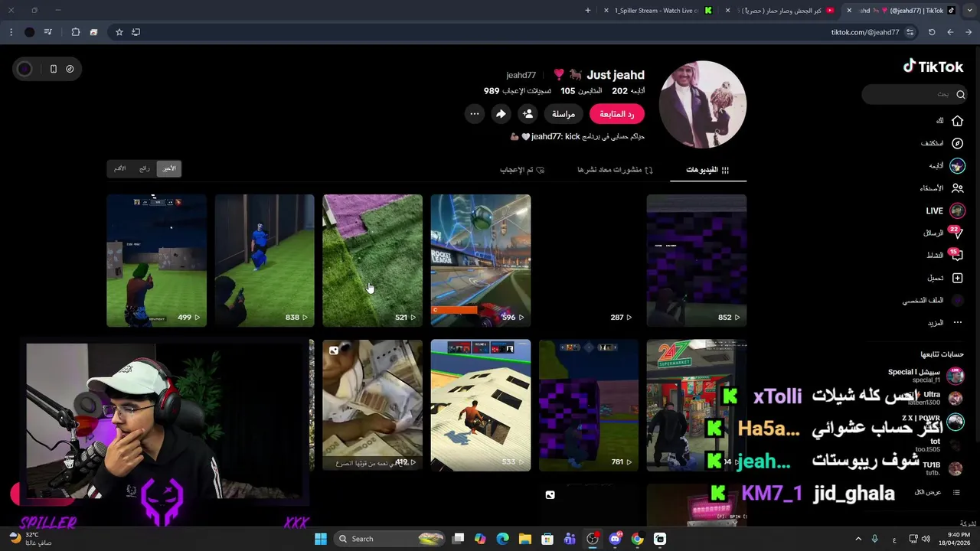Open Microsoft Edge from the taskbar
The image size is (980, 551).
502,539
